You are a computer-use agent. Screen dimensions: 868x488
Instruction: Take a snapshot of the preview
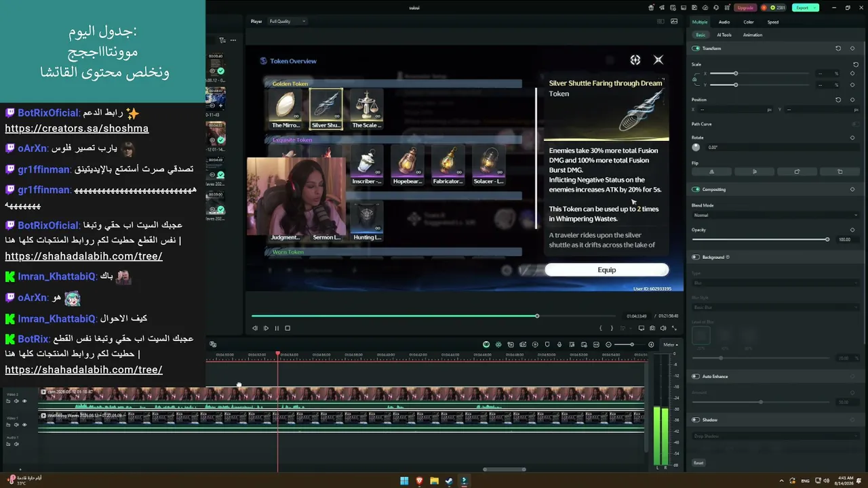point(652,328)
